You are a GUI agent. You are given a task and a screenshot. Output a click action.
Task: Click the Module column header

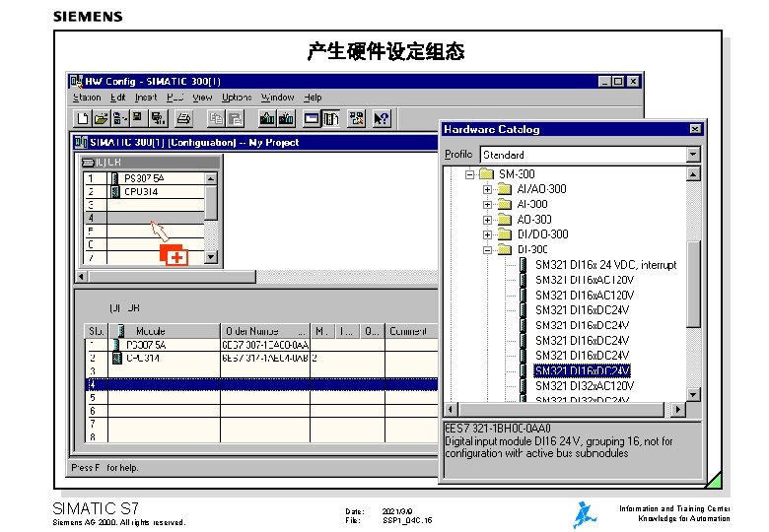[165, 331]
